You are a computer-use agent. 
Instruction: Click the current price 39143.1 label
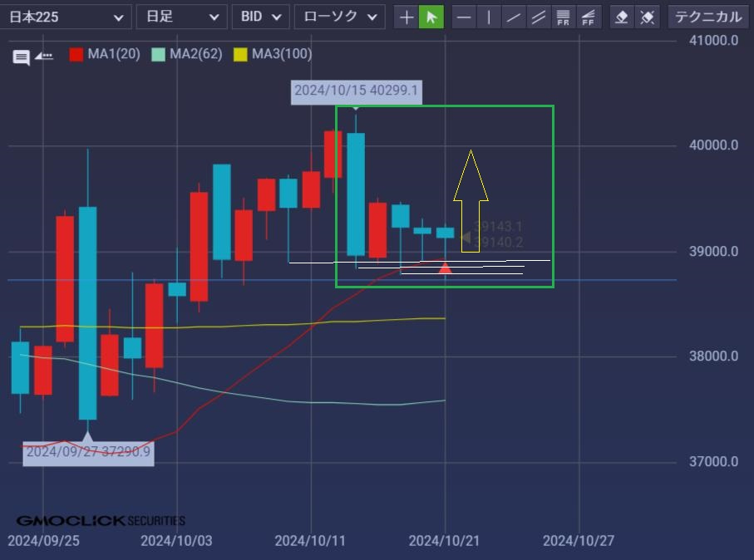[498, 226]
